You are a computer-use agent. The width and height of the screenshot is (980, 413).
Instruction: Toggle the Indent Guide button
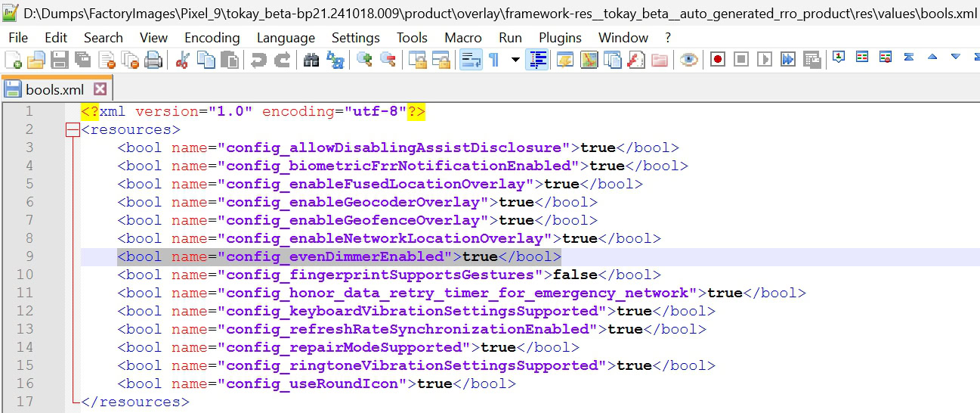point(537,61)
